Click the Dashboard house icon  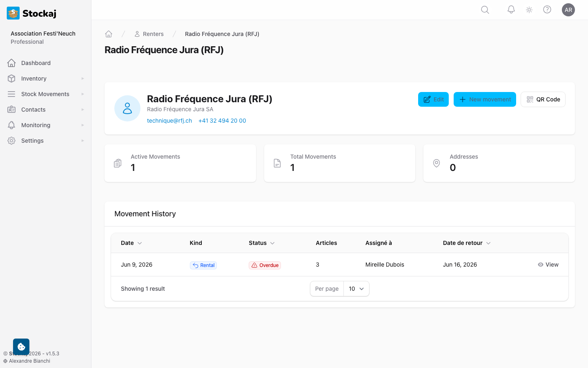coord(11,63)
